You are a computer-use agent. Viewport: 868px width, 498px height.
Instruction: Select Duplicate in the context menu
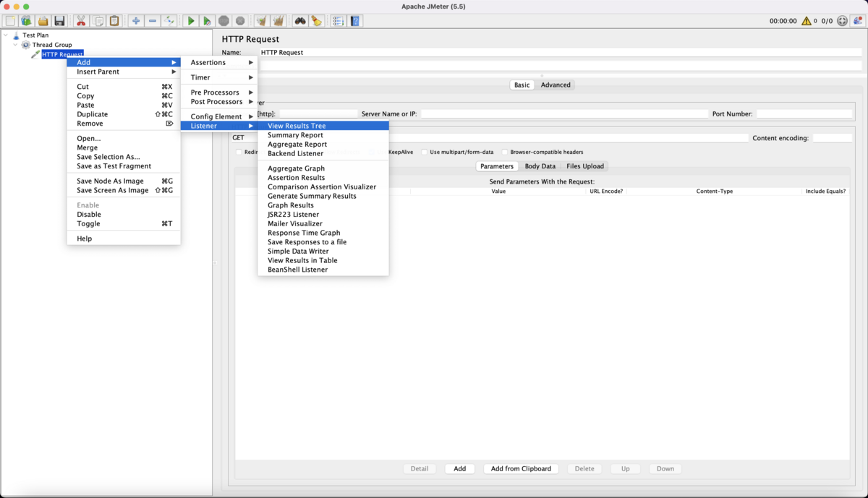124,114
